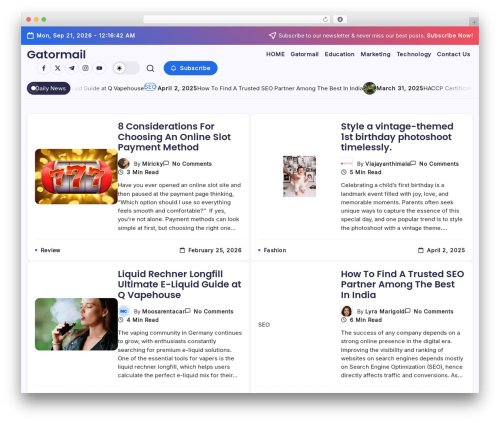Click Viajayanthimala's author avatar
Viewport: 500px width, 423px height.
[347, 163]
